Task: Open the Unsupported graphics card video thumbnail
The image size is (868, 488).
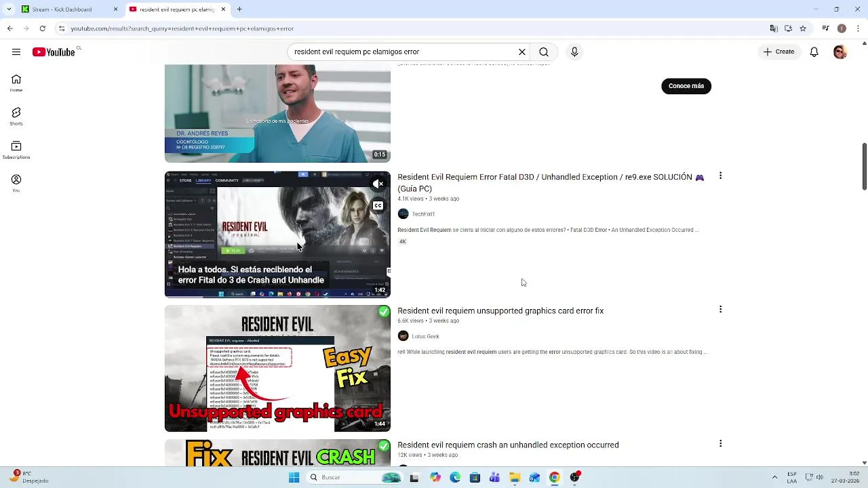Action: tap(277, 368)
